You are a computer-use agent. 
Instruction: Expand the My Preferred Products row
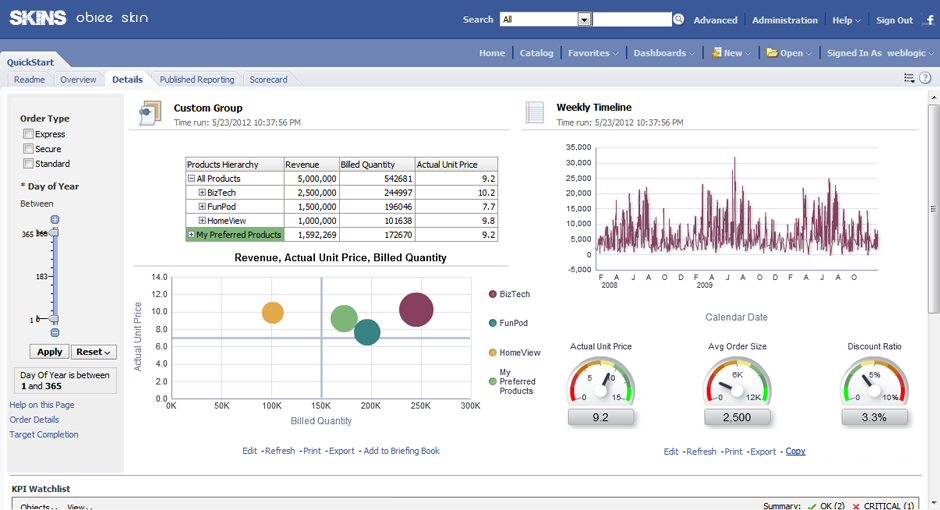pyautogui.click(x=191, y=234)
